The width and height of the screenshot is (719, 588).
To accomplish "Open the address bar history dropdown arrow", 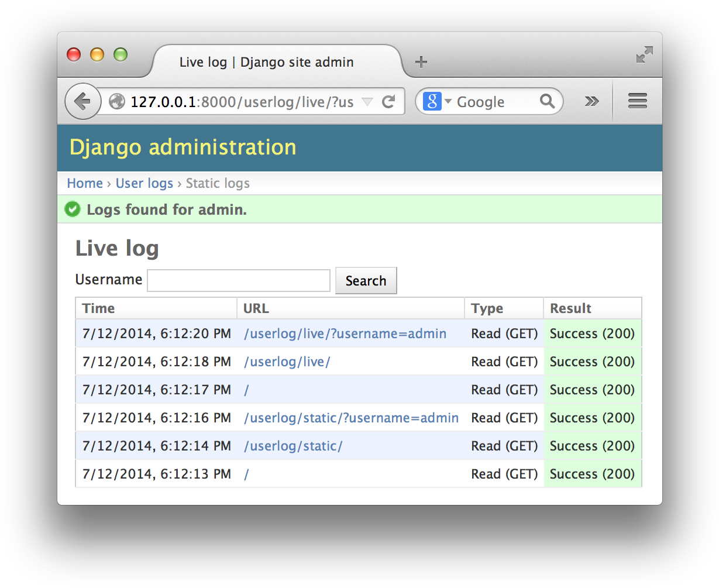I will [x=367, y=102].
